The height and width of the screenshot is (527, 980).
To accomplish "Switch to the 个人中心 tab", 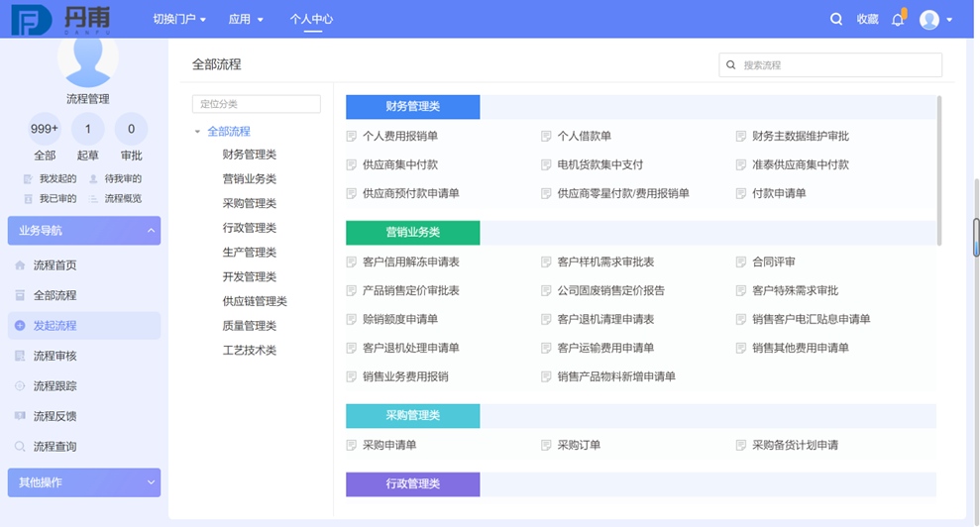I will (311, 19).
